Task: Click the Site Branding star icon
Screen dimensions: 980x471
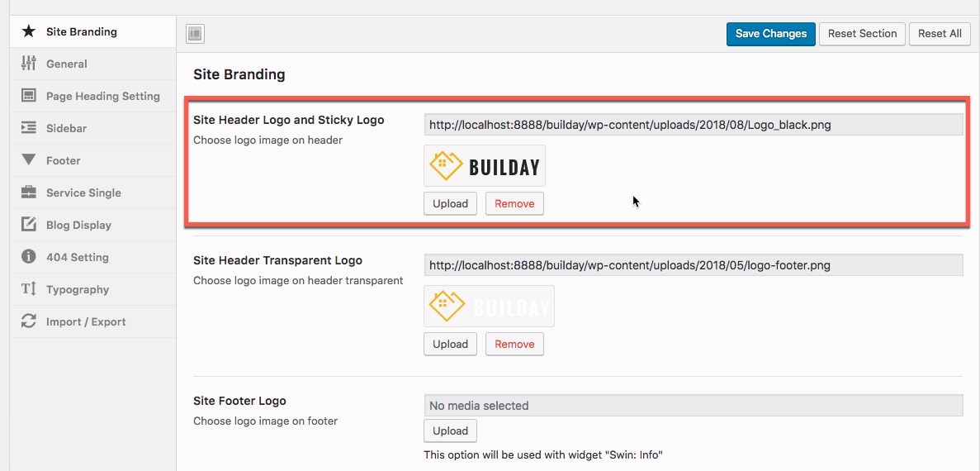Action: [x=29, y=31]
